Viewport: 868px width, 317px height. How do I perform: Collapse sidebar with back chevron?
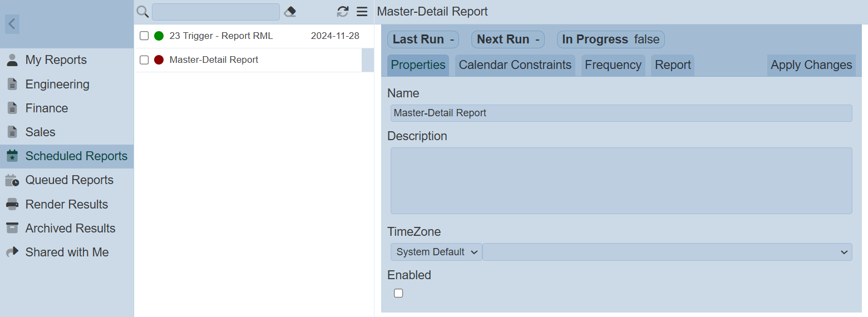pos(12,24)
